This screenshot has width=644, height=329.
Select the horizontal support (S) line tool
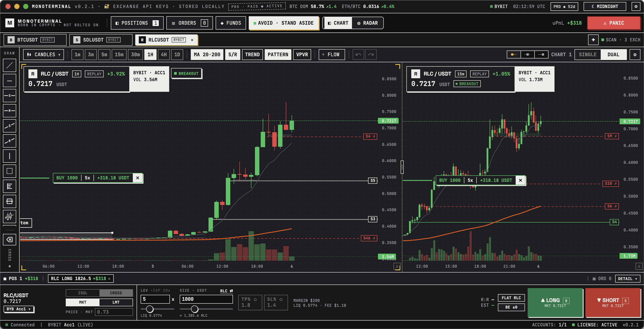[x=10, y=96]
